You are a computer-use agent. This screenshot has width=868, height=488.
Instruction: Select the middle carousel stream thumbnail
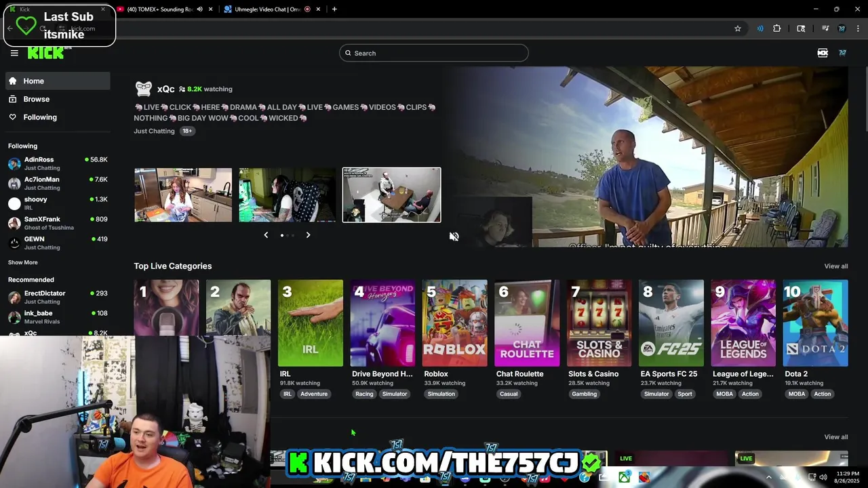point(288,195)
